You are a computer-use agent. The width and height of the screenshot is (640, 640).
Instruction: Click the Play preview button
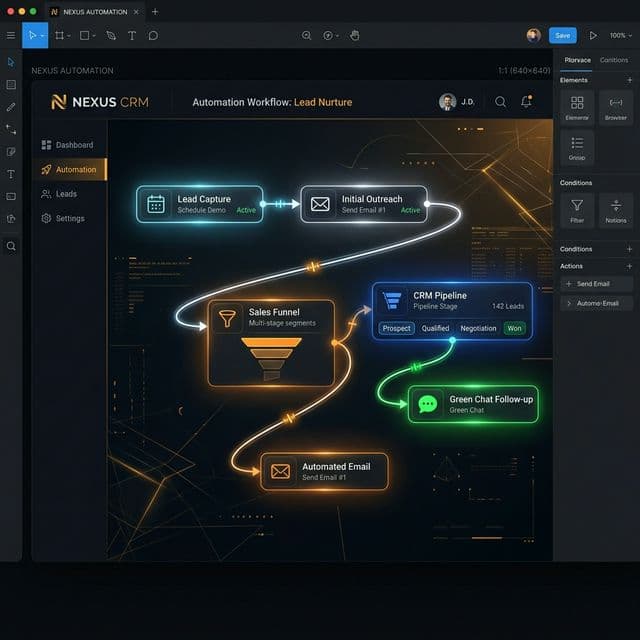click(x=593, y=36)
